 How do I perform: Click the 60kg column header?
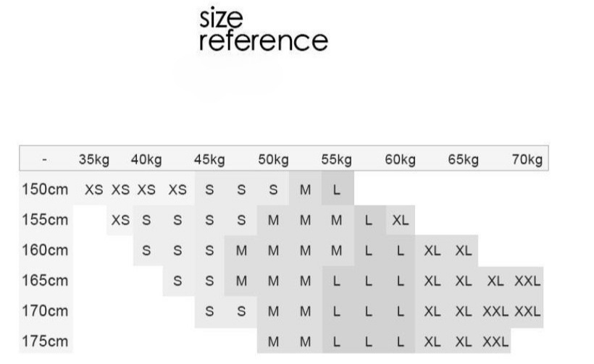click(400, 159)
